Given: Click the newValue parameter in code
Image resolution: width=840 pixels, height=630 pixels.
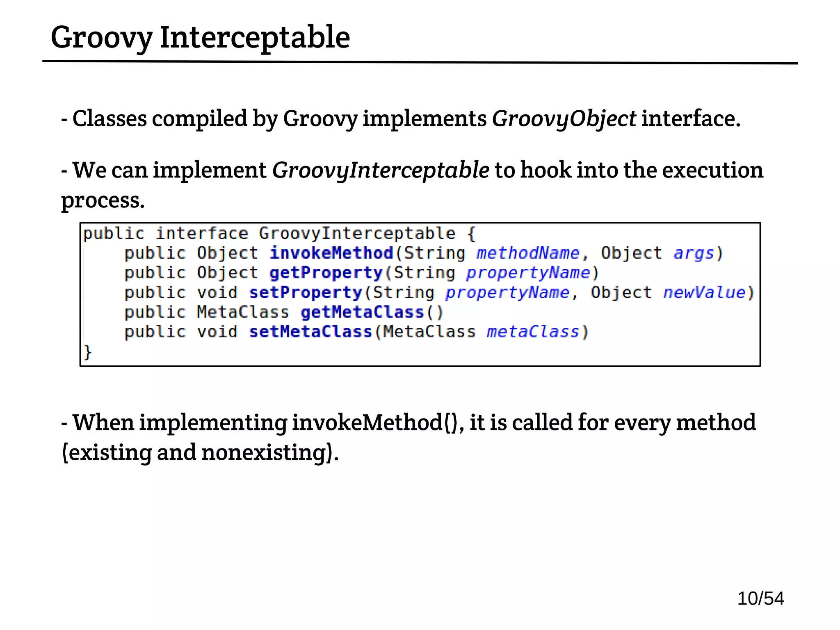Looking at the screenshot, I should [704, 293].
